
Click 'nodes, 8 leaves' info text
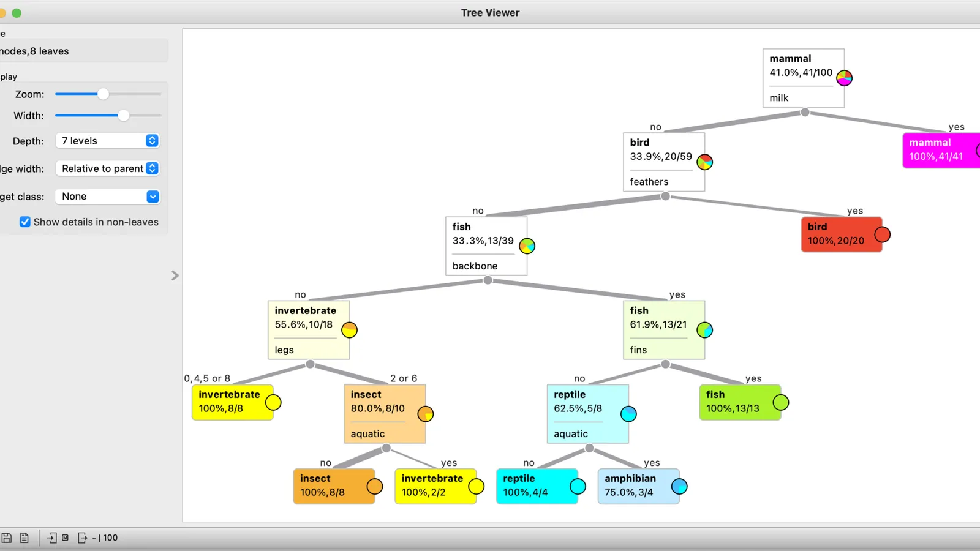coord(34,51)
